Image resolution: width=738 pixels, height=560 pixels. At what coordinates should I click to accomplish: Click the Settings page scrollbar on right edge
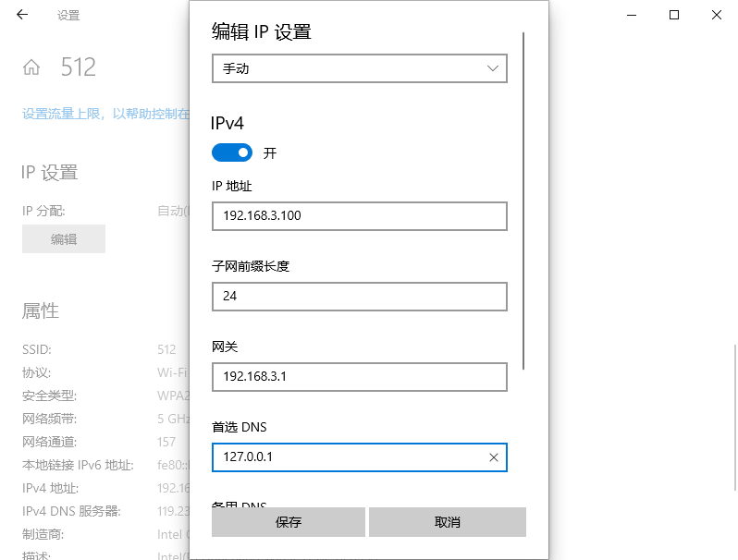click(734, 418)
